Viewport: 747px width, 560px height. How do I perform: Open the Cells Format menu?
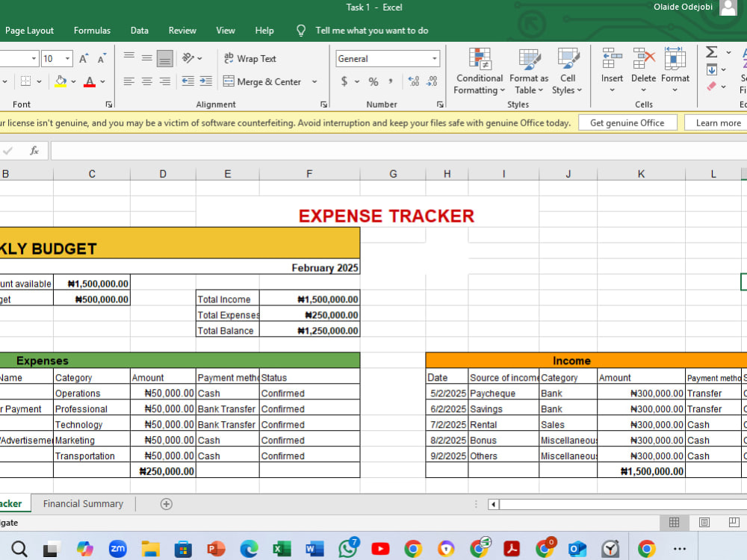675,72
